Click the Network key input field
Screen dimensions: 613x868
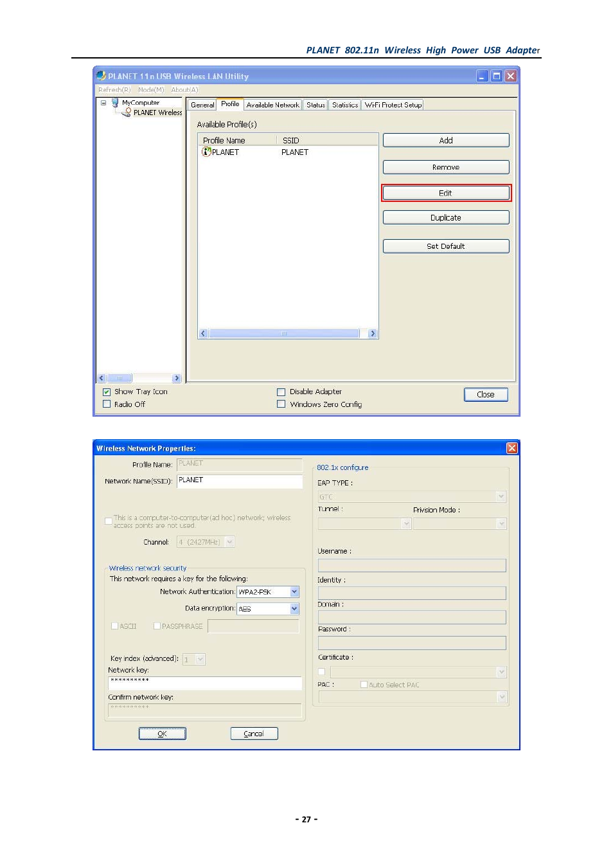205,683
